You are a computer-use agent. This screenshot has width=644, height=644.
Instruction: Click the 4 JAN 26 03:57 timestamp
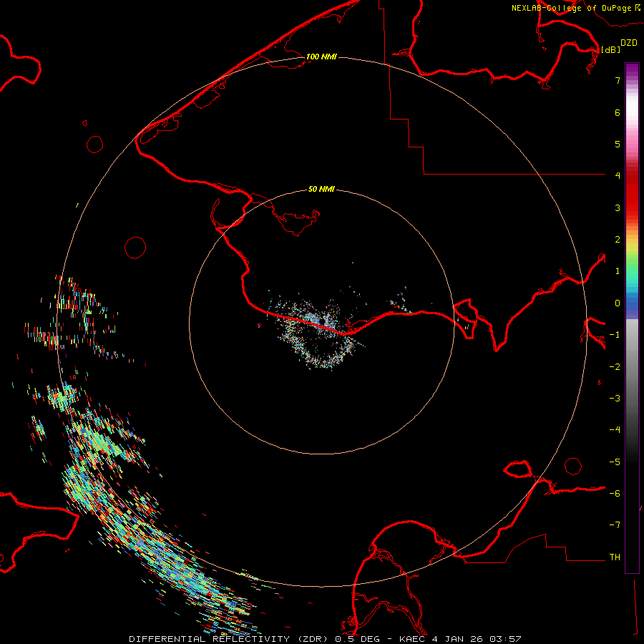coord(477,639)
